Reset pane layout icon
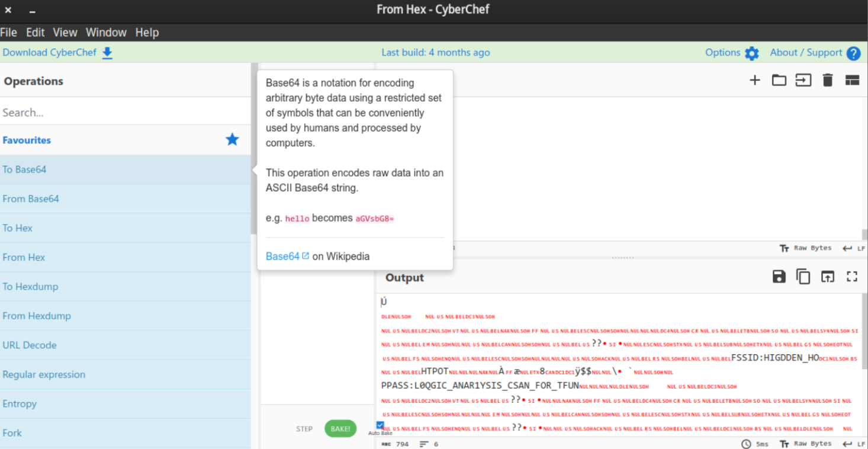Image resolution: width=868 pixels, height=449 pixels. (852, 81)
